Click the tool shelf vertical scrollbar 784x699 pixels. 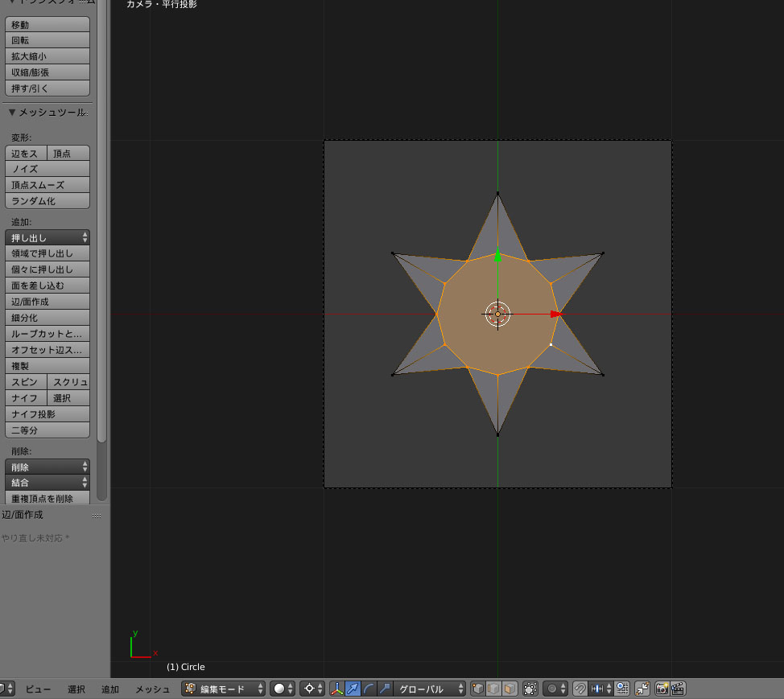point(102,220)
